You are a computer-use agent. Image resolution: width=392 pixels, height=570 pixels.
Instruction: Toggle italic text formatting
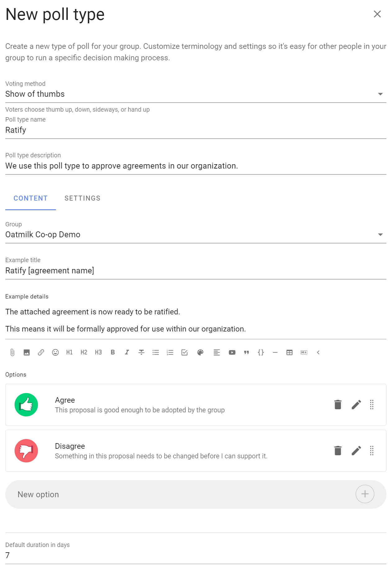point(127,352)
